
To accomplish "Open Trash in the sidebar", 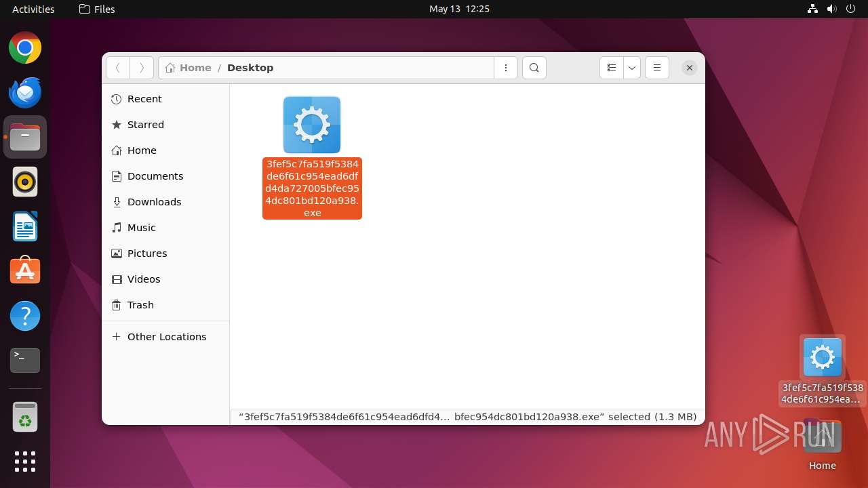I will (165, 305).
